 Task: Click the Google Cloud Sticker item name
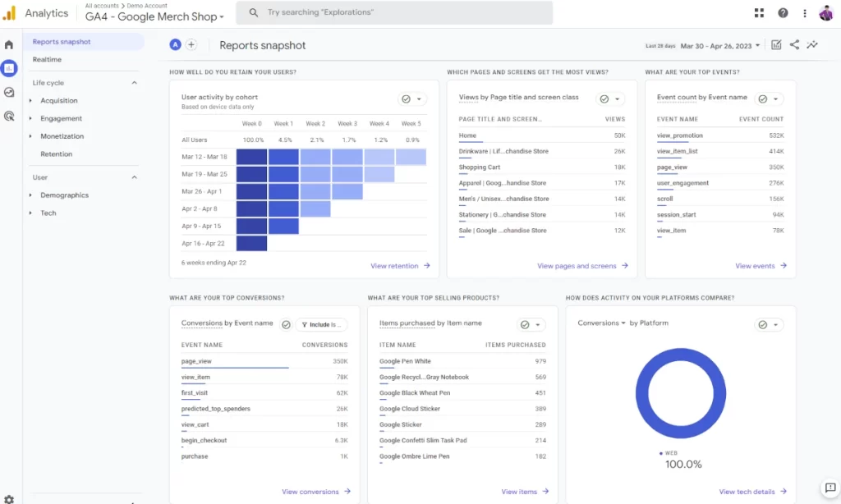[409, 409]
